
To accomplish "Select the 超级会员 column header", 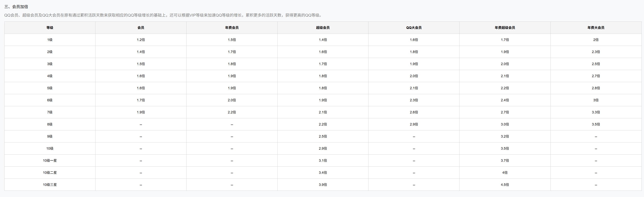I will (323, 28).
